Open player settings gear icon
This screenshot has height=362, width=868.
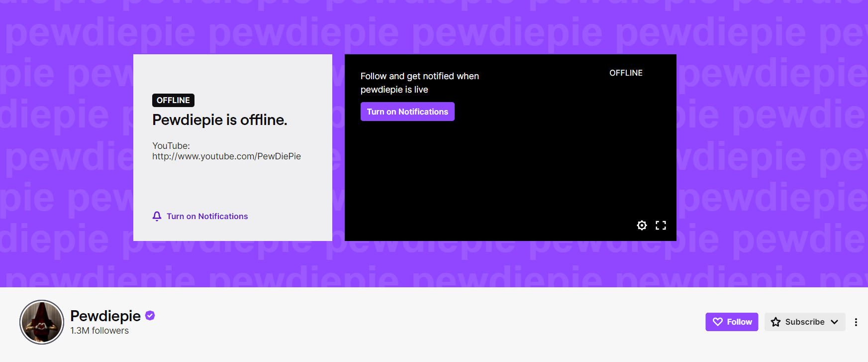click(642, 225)
